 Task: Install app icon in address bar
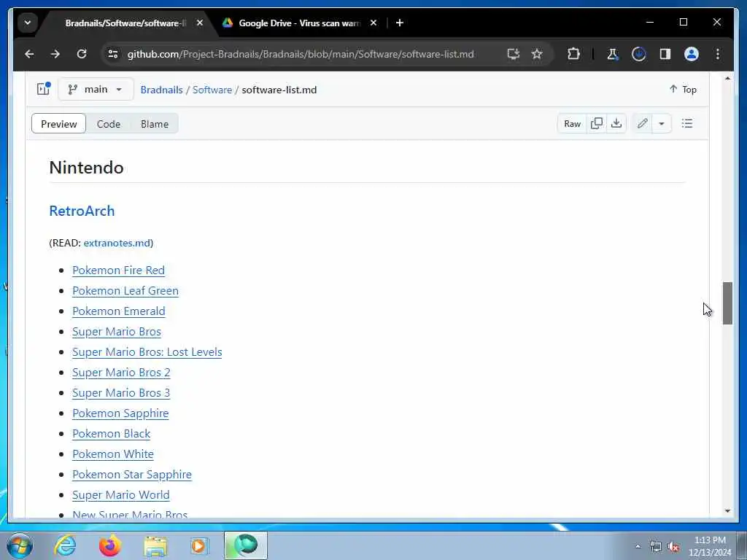point(513,54)
